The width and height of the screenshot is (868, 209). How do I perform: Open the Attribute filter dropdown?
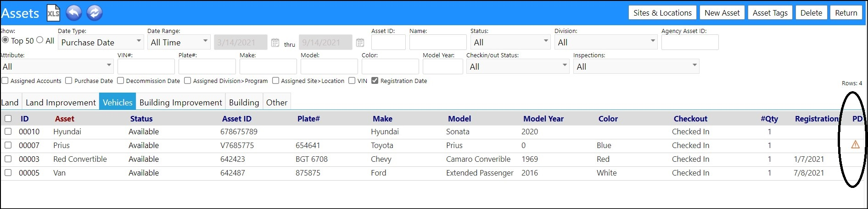pyautogui.click(x=56, y=66)
